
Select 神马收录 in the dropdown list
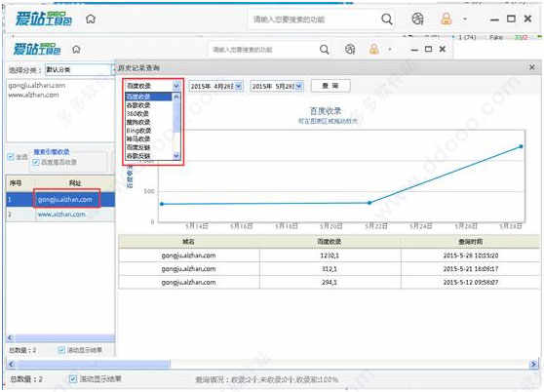coord(148,138)
